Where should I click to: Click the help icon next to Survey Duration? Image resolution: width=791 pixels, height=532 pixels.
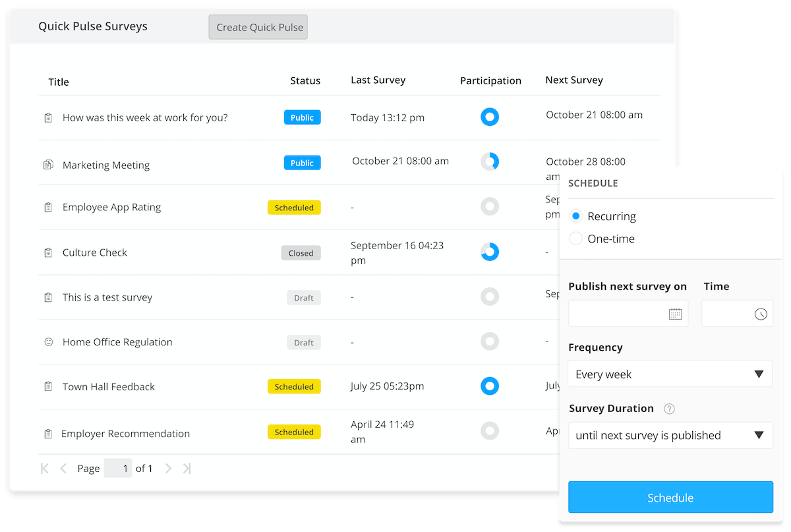[x=669, y=409]
